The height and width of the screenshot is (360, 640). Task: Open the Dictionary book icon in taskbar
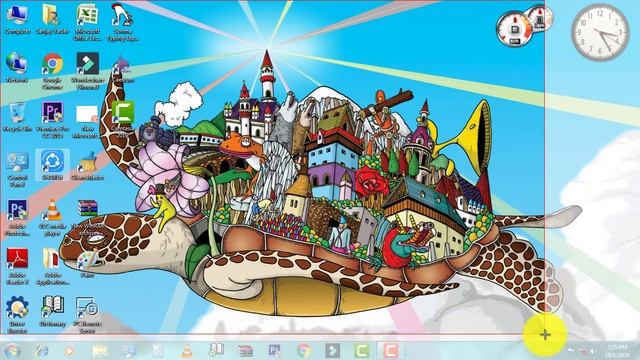[x=216, y=350]
